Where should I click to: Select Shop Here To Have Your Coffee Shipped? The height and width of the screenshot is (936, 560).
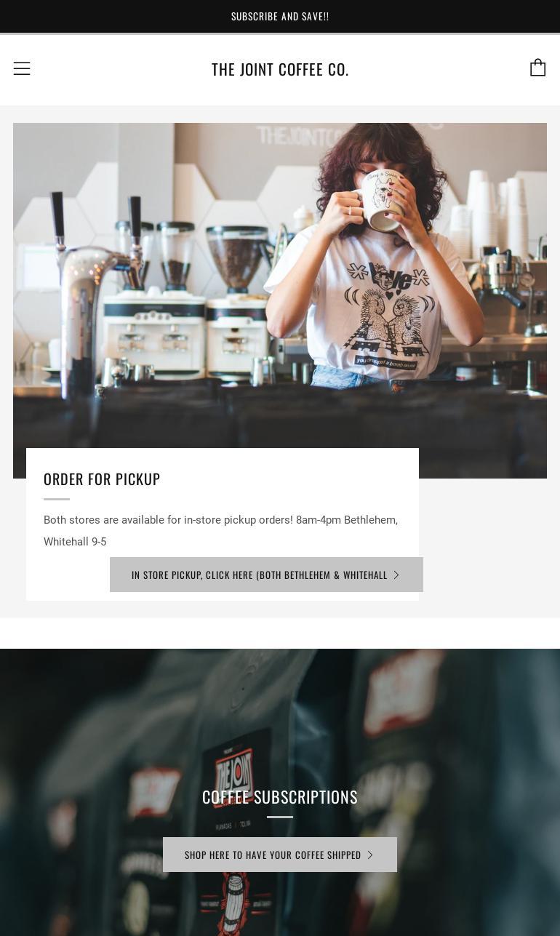click(x=280, y=855)
